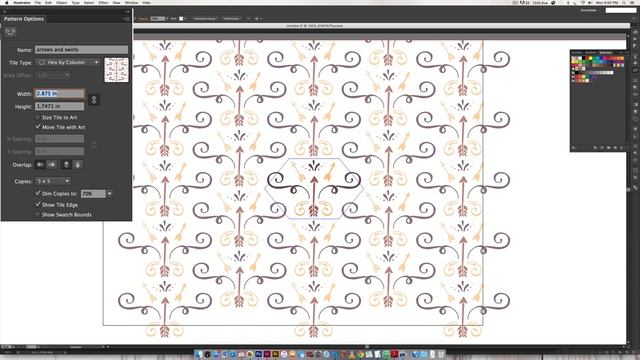
Task: Open the Select menu
Action: (89, 2)
